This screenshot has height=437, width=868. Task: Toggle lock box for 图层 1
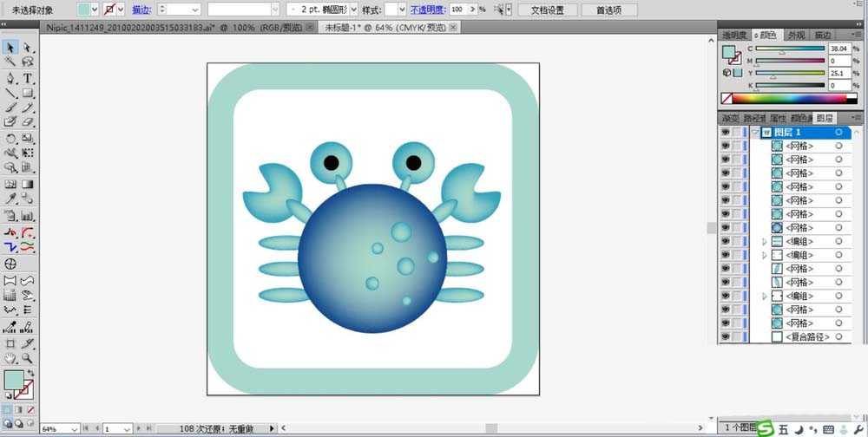click(737, 132)
